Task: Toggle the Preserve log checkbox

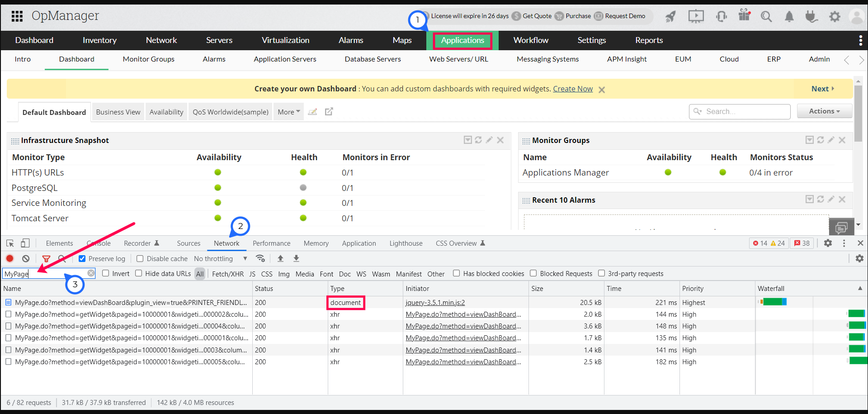Action: pos(82,259)
